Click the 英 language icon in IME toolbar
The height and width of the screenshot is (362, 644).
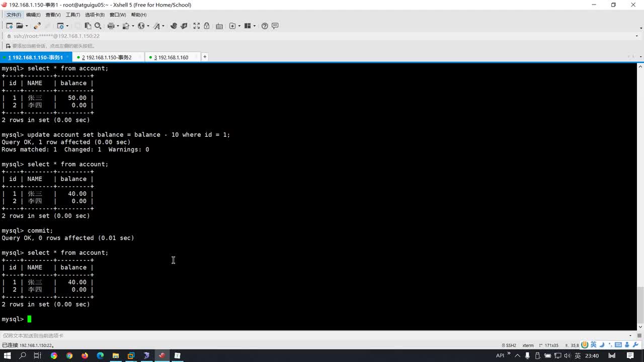[x=593, y=345]
